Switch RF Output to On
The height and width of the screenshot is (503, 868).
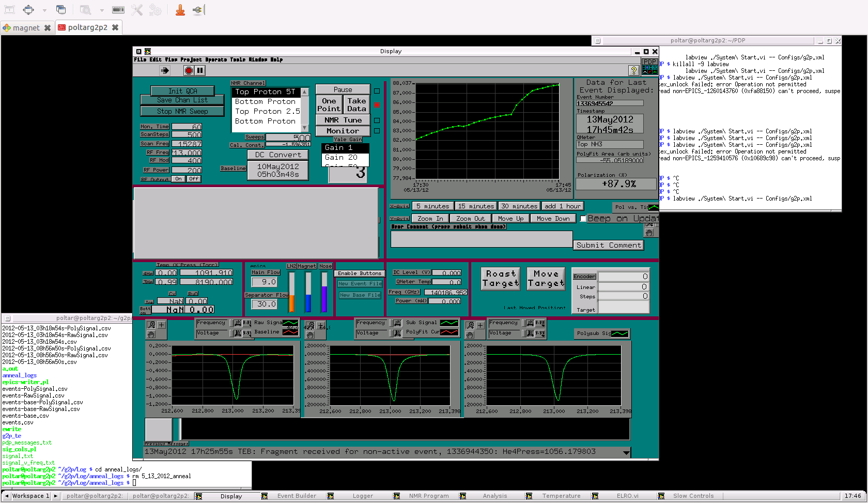point(178,179)
